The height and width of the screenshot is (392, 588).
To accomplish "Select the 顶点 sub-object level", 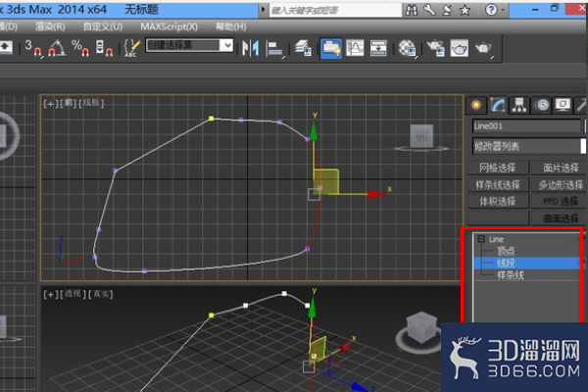I will [506, 251].
